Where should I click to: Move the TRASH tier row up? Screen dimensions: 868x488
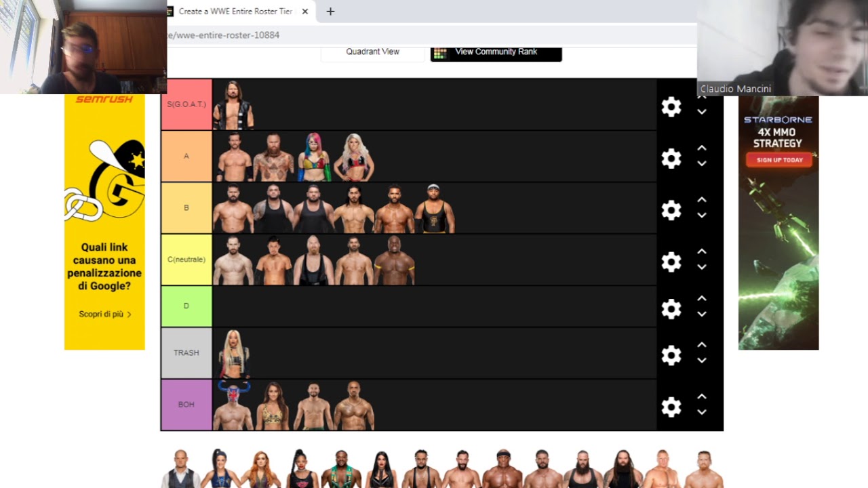pos(702,345)
